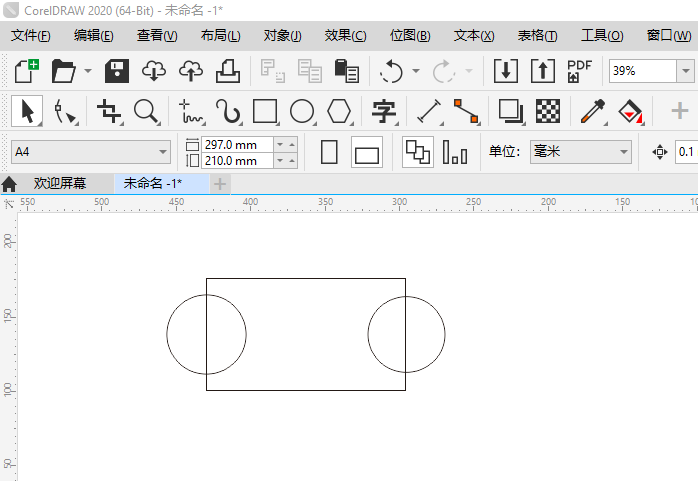Screen dimensions: 698x481
Task: Open the 布局(L) menu
Action: pyautogui.click(x=220, y=36)
